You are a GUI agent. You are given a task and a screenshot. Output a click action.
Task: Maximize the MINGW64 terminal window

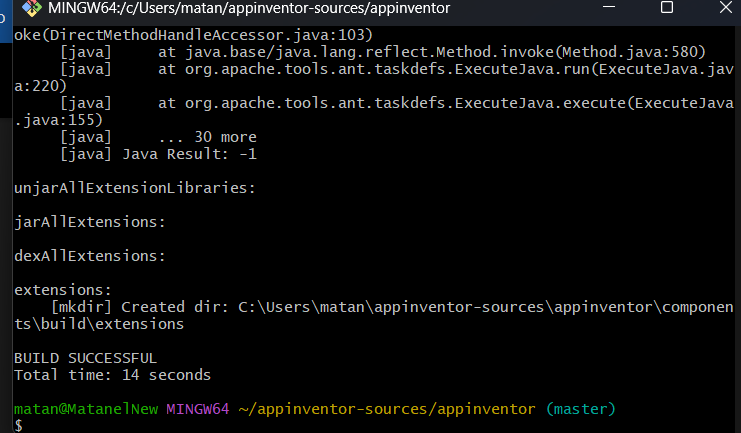click(666, 9)
